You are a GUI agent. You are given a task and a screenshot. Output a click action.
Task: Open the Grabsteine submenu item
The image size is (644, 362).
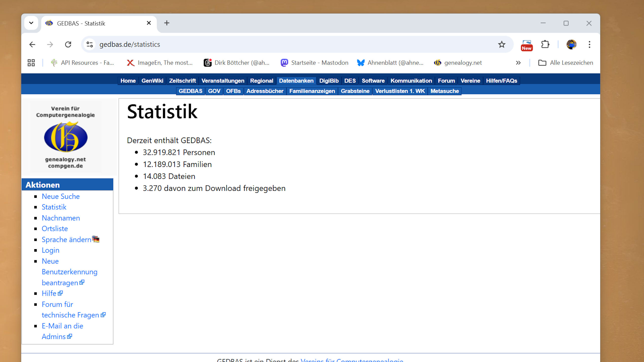355,91
